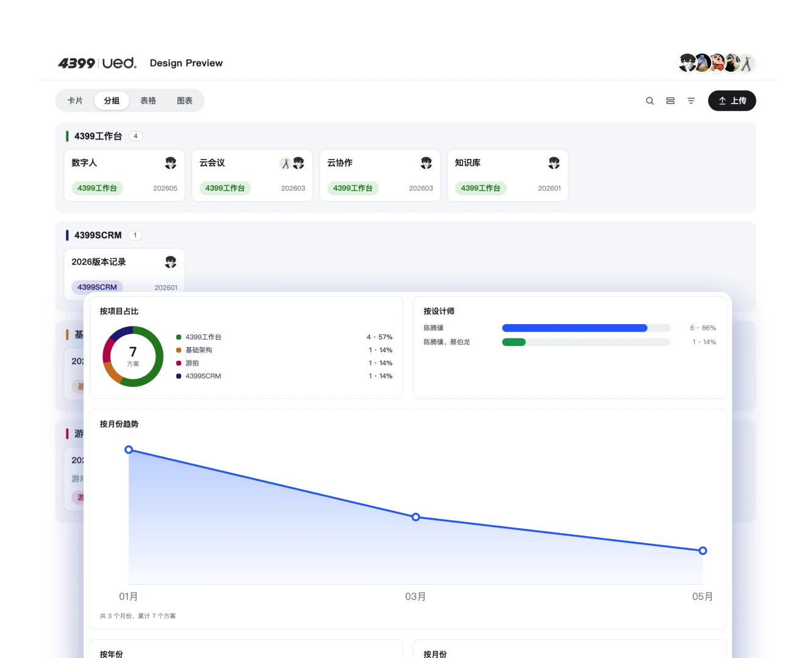Image resolution: width=812 pixels, height=658 pixels.
Task: Click the 4399SCRM purple tag
Action: [97, 287]
